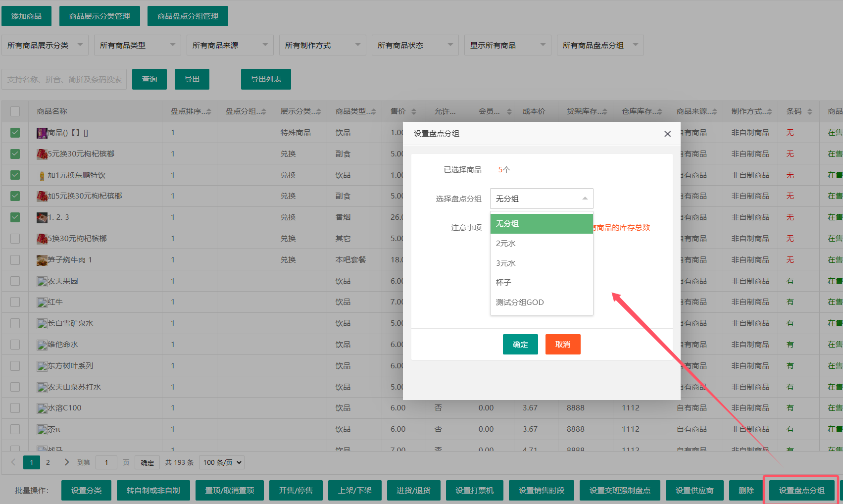Viewport: 843px width, 504px height.
Task: Click previous page arrow in pagination
Action: 13,462
